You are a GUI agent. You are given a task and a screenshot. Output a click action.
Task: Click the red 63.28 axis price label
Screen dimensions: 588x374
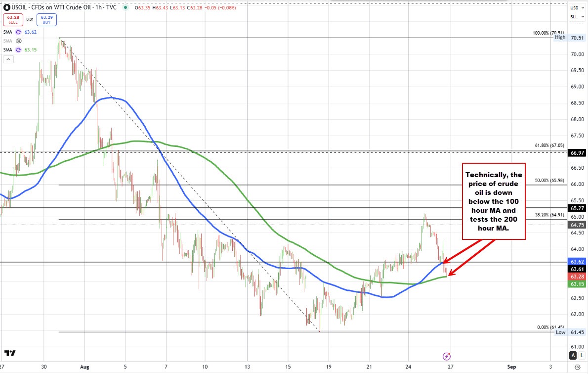578,277
